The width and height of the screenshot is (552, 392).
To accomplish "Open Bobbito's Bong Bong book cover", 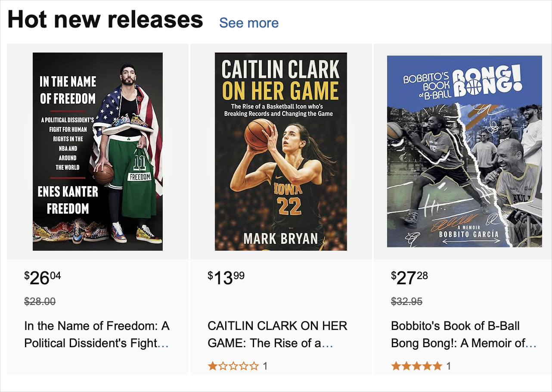I will 464,152.
